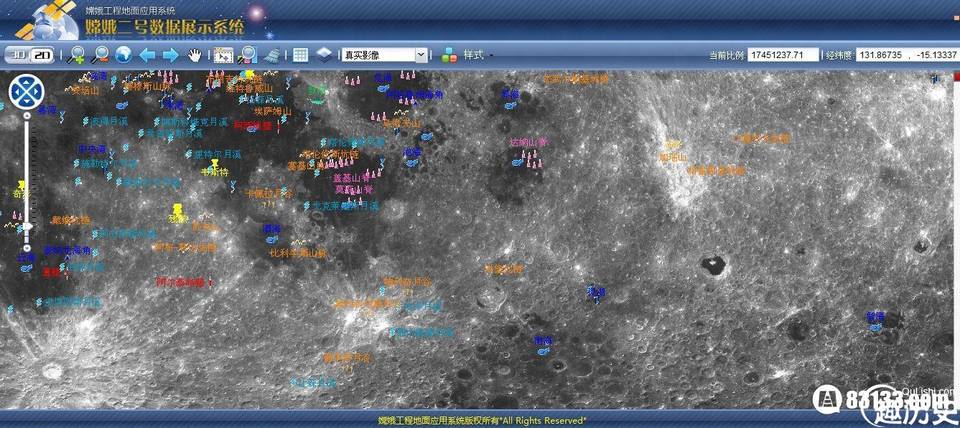Click the 当前比例 scale input field

[784, 55]
